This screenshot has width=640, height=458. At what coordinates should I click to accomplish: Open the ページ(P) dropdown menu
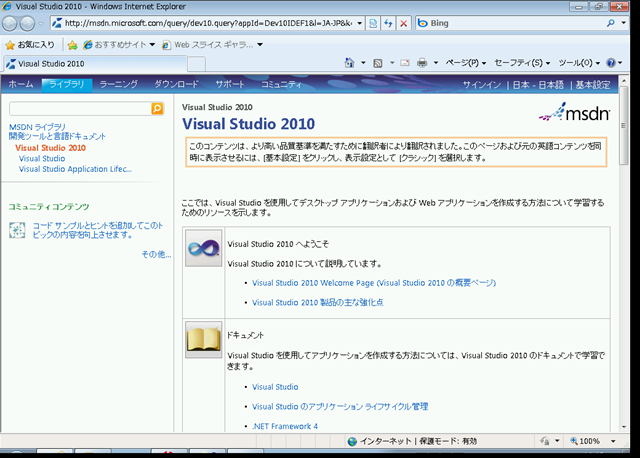tap(464, 62)
